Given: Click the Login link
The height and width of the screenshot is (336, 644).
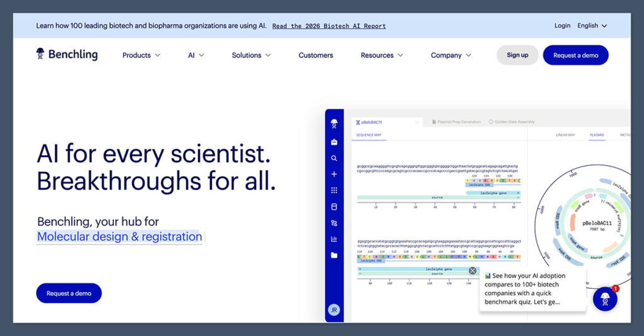Looking at the screenshot, I should point(562,26).
